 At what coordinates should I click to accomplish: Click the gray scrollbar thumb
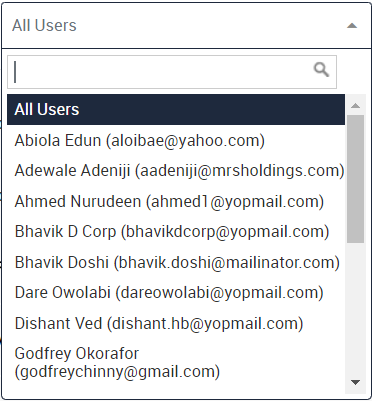(x=355, y=179)
